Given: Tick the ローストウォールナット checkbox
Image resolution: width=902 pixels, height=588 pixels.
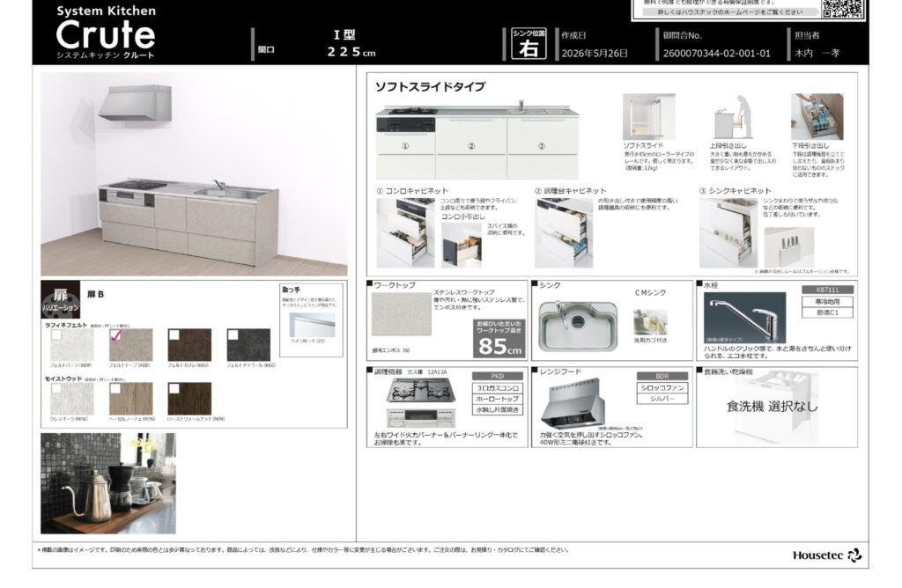Looking at the screenshot, I should tap(174, 388).
